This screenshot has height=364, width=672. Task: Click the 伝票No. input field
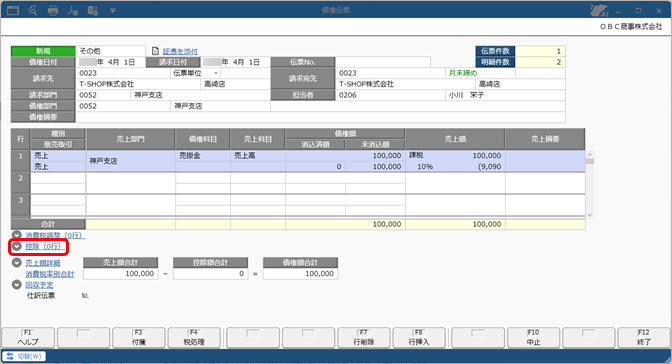[x=383, y=62]
